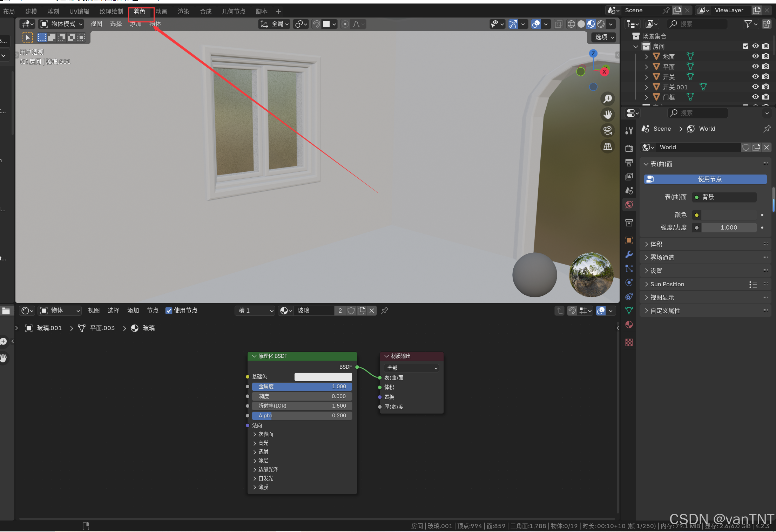This screenshot has width=776, height=532.
Task: Uncheck the 使用节点 checkbox in node editor
Action: [169, 311]
